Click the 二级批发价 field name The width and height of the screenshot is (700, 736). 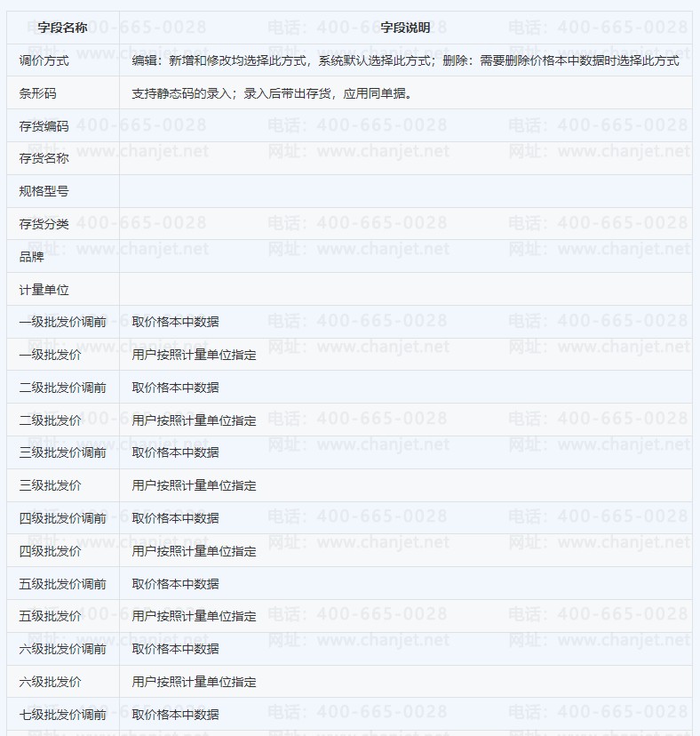(x=51, y=420)
